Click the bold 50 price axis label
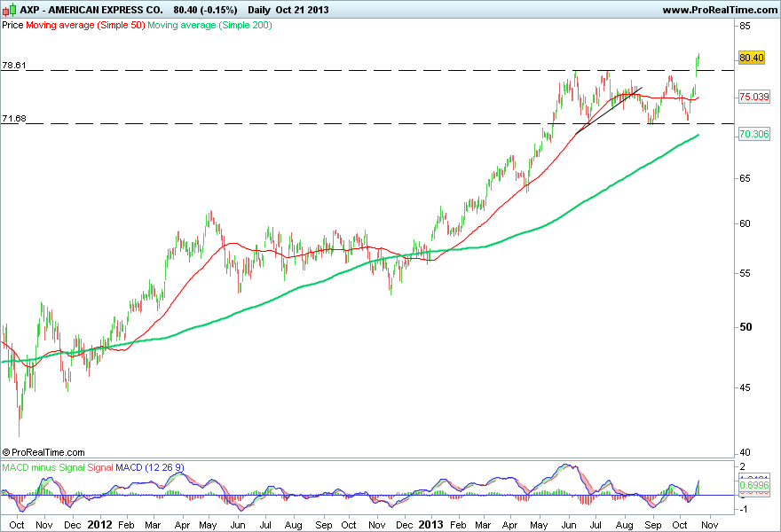 [x=746, y=327]
